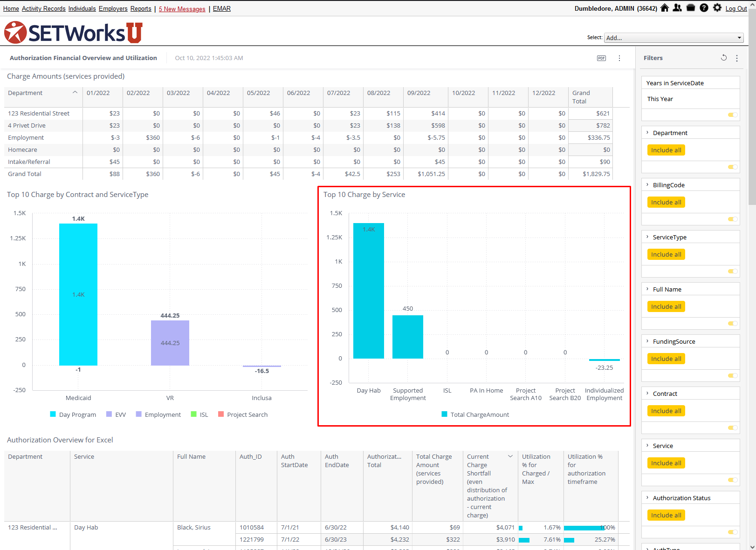The height and width of the screenshot is (550, 756).
Task: Open the Reports menu
Action: [141, 9]
